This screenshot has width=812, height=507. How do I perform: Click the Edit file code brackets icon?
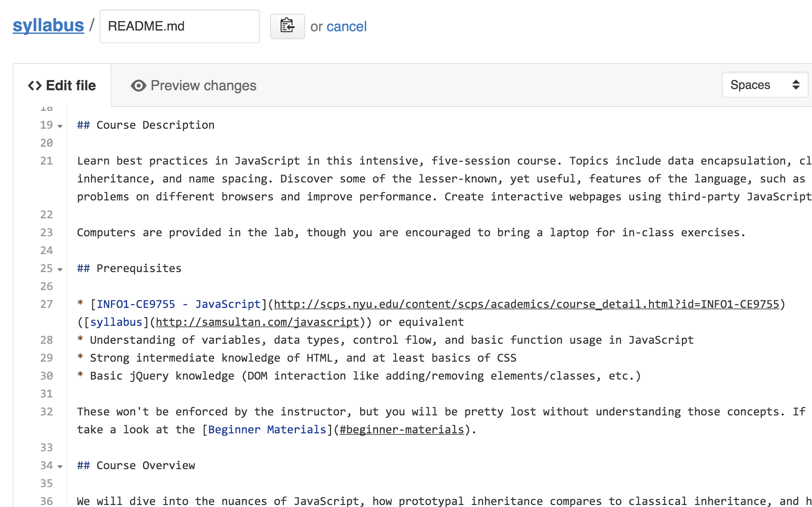click(x=35, y=86)
